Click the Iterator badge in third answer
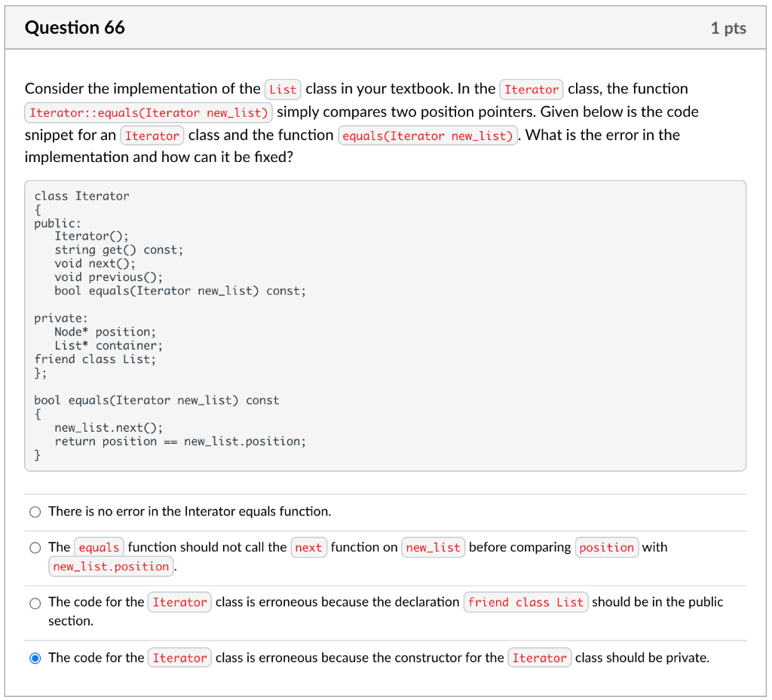Screen dimensions: 772x700 179,602
